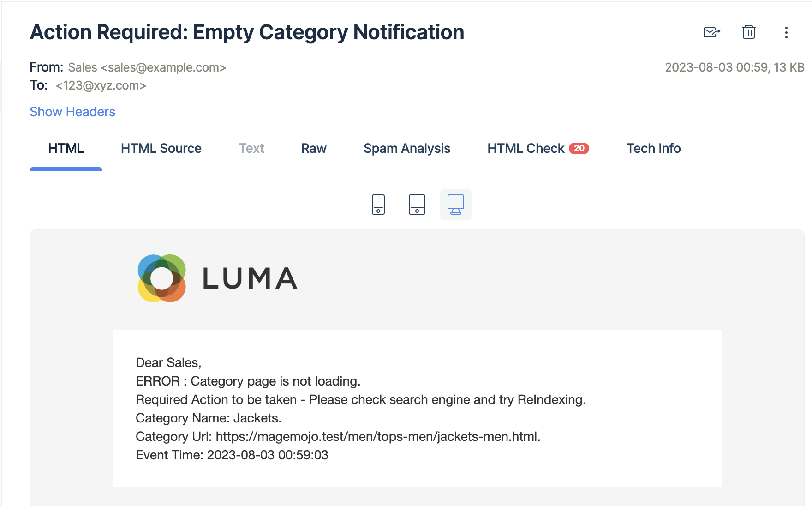Viewport: 812px width, 506px height.
Task: Click the forward email envelope icon
Action: (711, 32)
